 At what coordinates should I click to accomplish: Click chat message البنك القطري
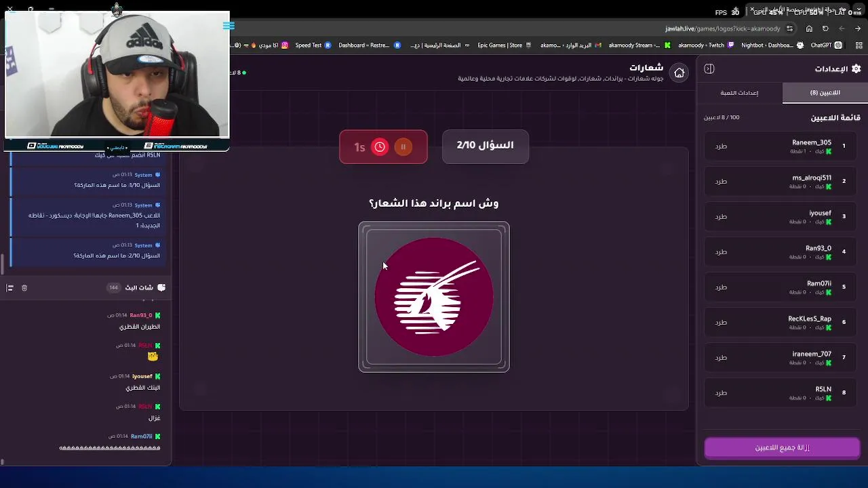click(x=143, y=388)
